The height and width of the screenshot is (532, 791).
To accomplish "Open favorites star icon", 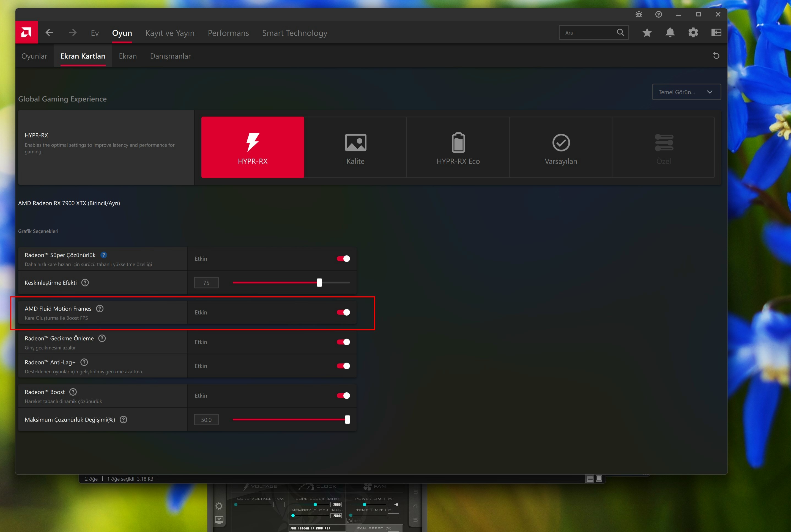I will coord(647,32).
